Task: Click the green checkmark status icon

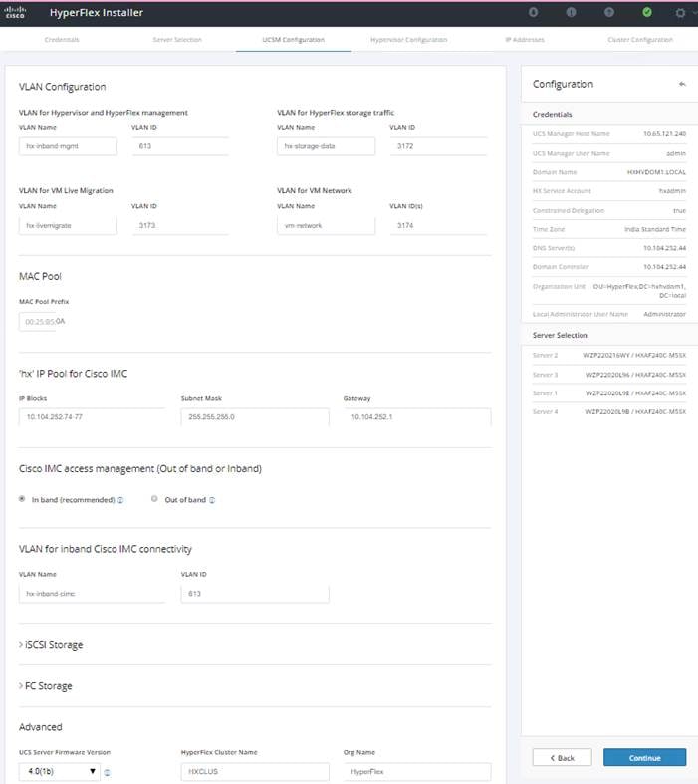Action: tap(647, 12)
